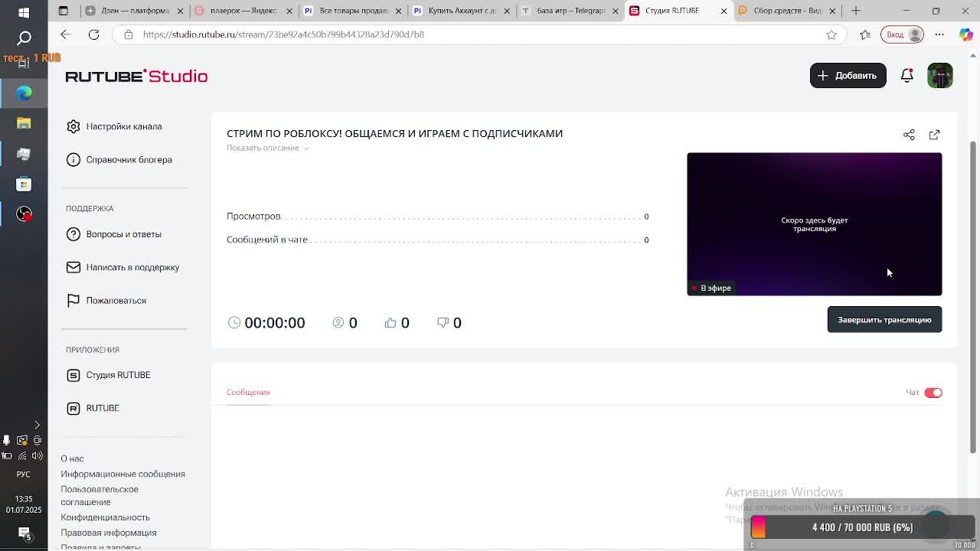Click the dislikes counter thumbs-down icon
This screenshot has width=980, height=551.
coord(443,323)
